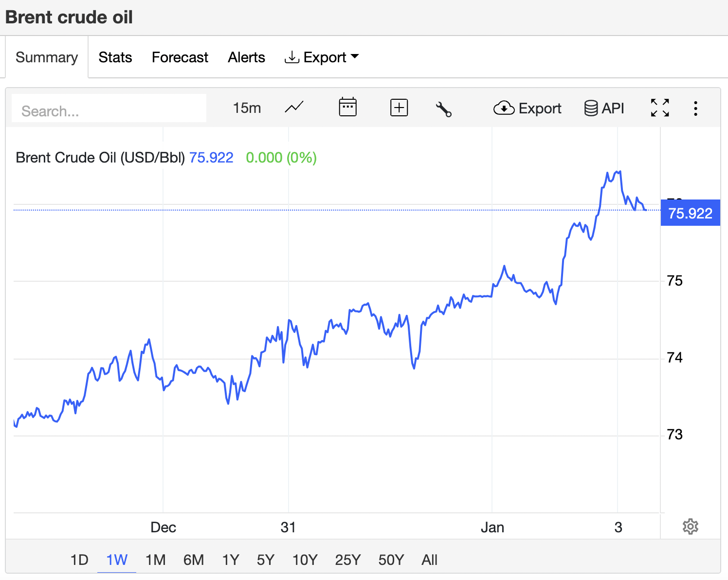
Task: Select the 1M time range
Action: [156, 560]
